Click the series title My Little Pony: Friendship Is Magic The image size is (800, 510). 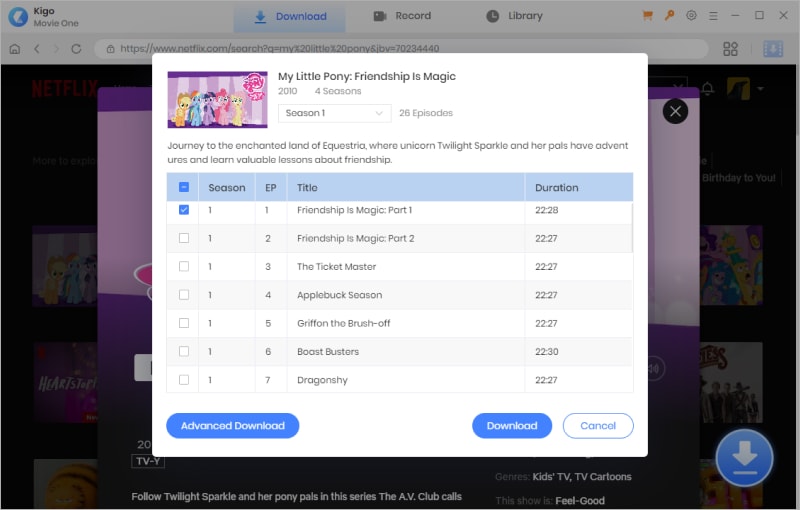coord(367,76)
